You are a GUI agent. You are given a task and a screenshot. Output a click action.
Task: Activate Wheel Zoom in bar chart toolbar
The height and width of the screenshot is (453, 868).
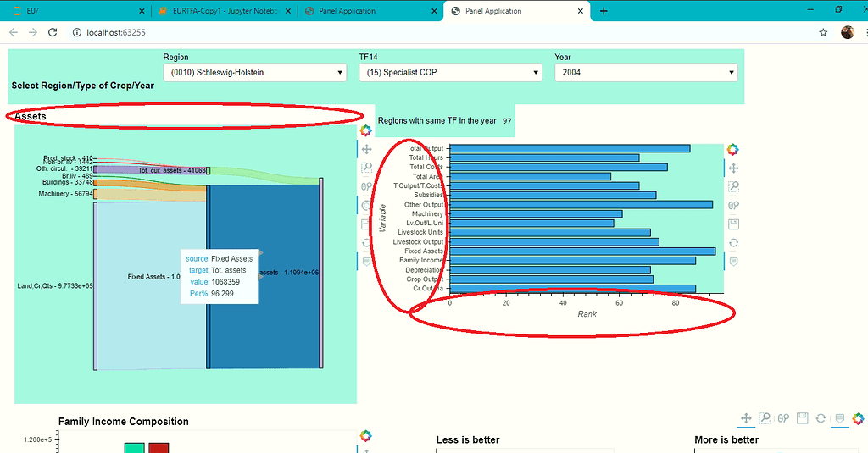(x=733, y=205)
